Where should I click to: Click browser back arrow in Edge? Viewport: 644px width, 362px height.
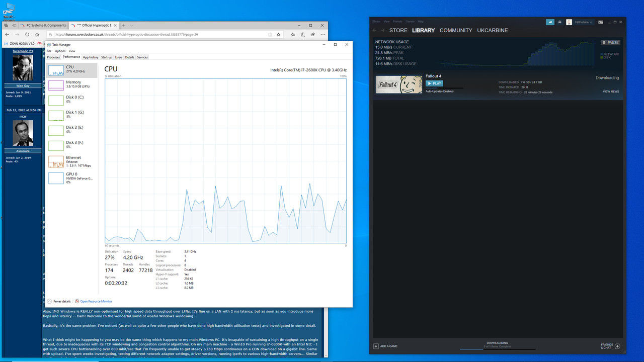pos(7,35)
